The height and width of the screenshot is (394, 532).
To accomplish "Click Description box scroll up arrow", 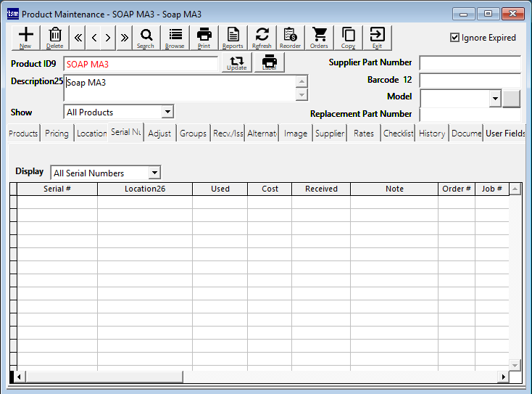I will click(x=302, y=81).
